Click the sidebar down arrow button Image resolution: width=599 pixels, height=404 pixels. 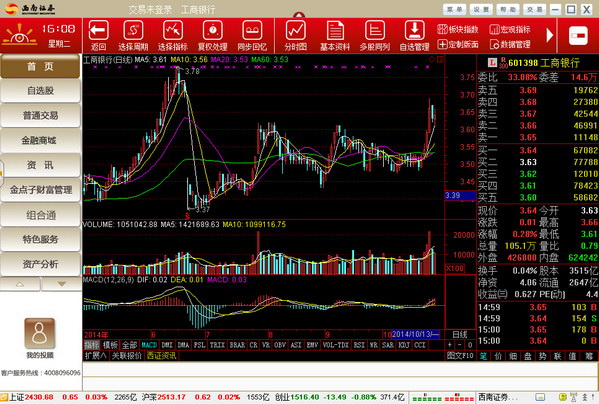click(x=62, y=284)
